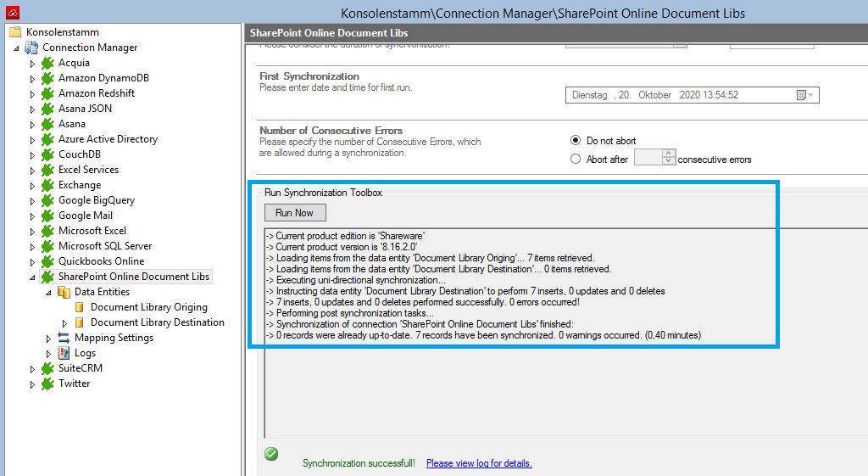Select the 'Abort after' radio button
This screenshot has height=476, width=868.
[x=576, y=159]
